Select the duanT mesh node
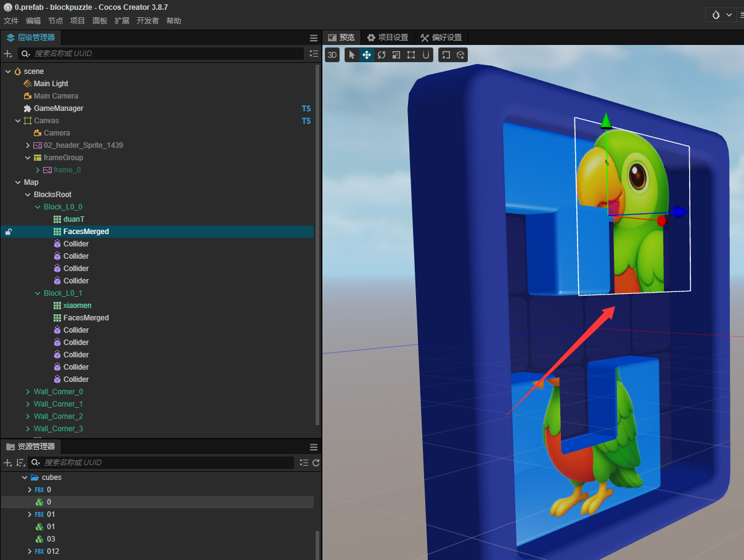The image size is (744, 560). [73, 219]
